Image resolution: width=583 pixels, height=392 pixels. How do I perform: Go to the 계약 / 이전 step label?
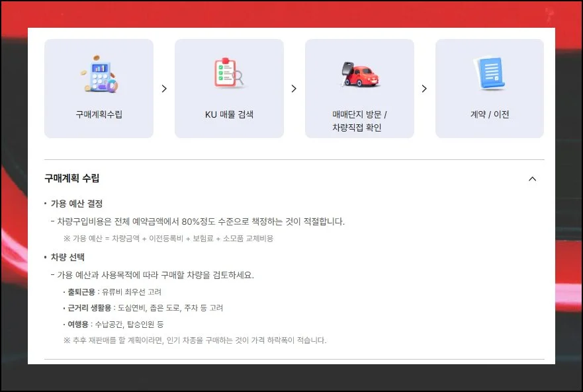pyautogui.click(x=489, y=114)
